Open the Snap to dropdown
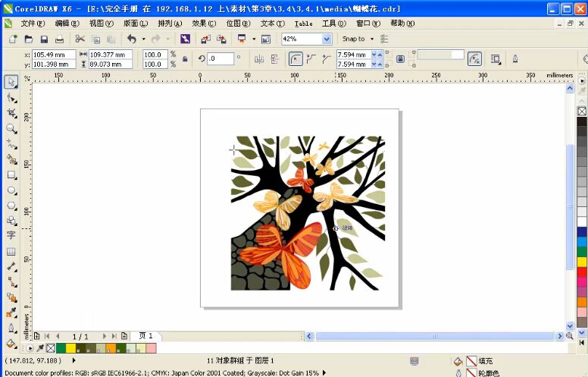Screen dimensions: 588x377 tap(372, 39)
